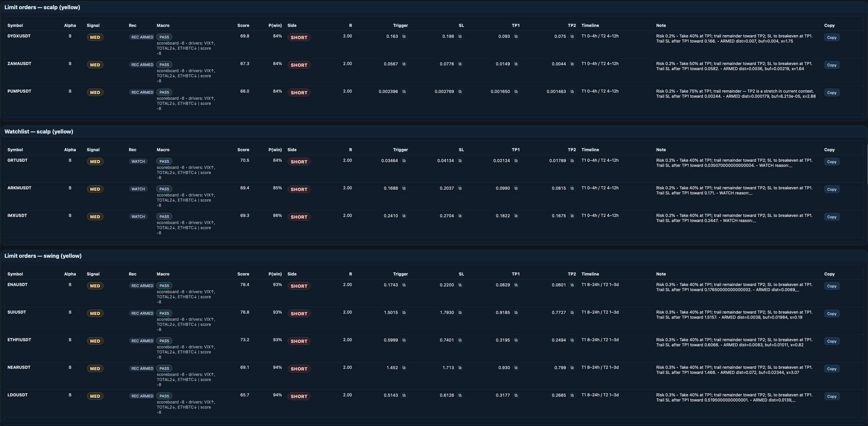Click the P(win) 94% value on NEARUSDT row
Screen dimensions: 868x426
click(277, 367)
